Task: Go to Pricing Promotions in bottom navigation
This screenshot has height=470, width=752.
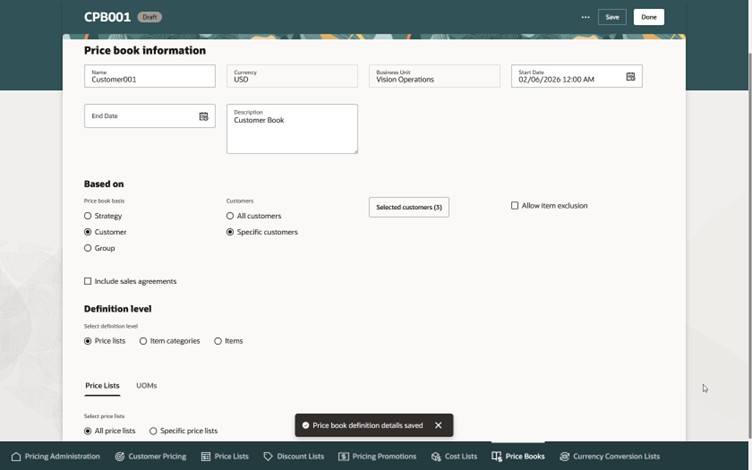Action: (377, 457)
